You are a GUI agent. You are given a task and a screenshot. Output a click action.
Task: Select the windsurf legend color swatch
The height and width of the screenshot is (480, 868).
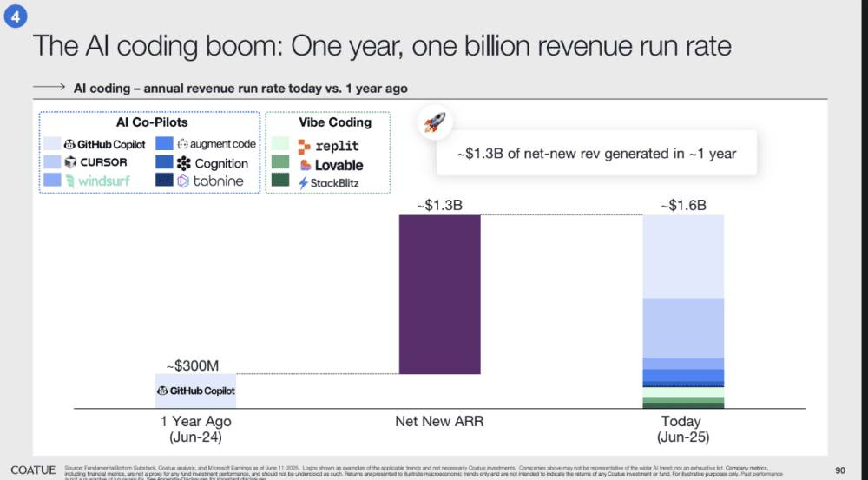(52, 180)
